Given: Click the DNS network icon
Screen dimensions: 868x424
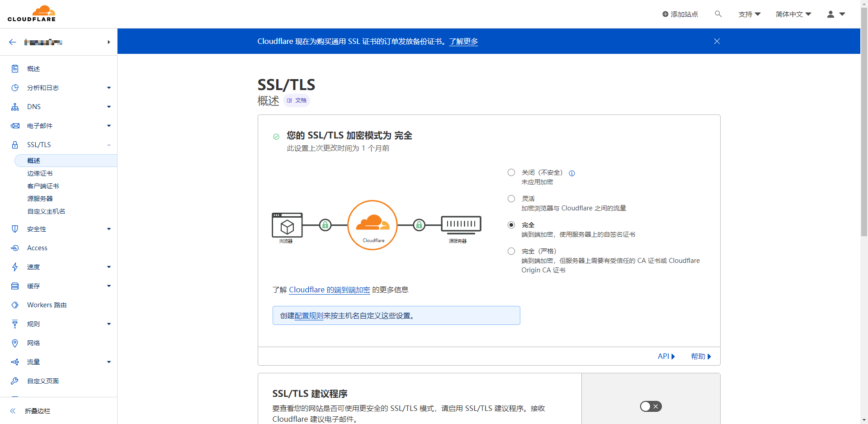Looking at the screenshot, I should 15,107.
